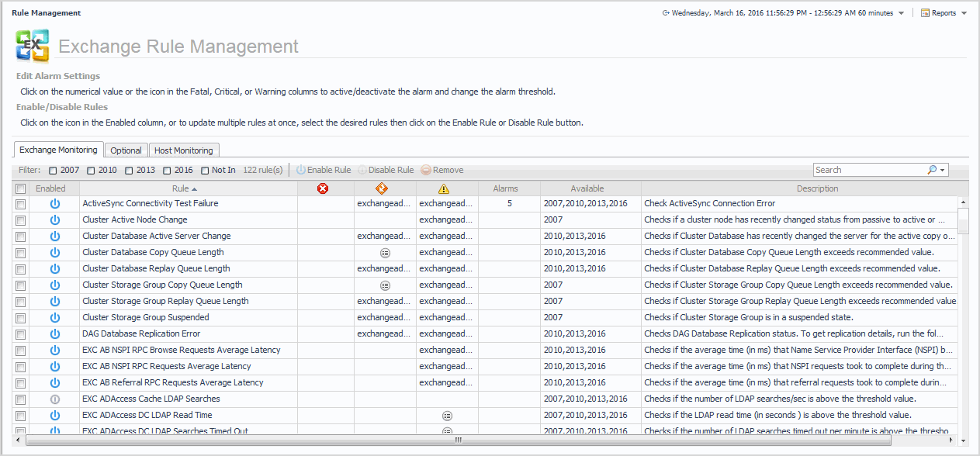Image resolution: width=980 pixels, height=456 pixels.
Task: Click the vertical scrollbar up arrow
Action: coord(963,202)
